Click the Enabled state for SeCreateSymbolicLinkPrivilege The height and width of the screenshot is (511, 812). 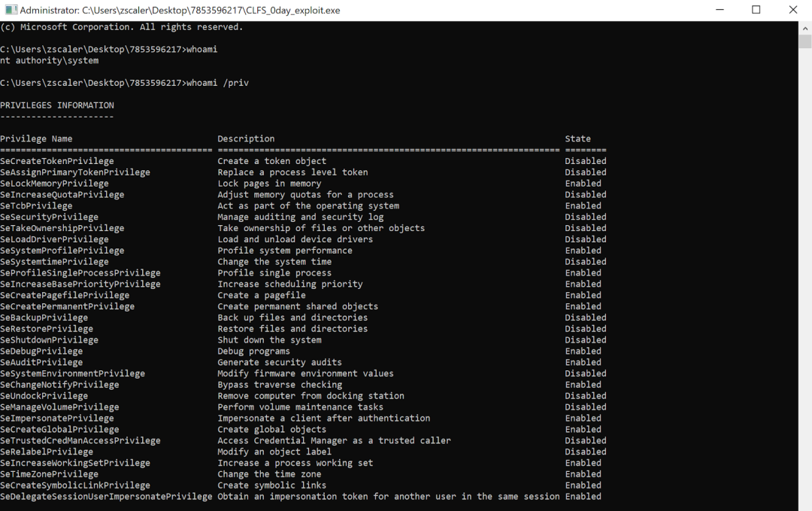pyautogui.click(x=583, y=485)
